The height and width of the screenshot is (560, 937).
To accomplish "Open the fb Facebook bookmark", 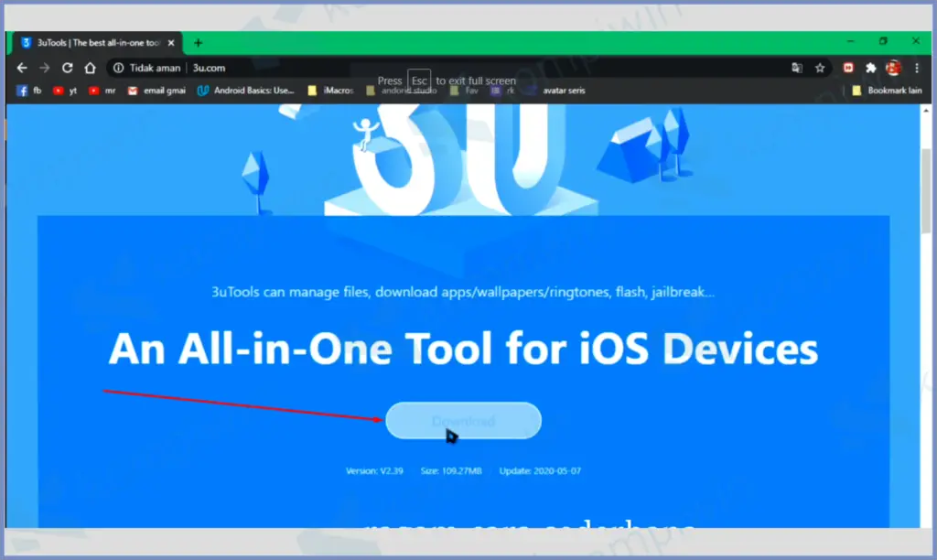I will click(29, 91).
